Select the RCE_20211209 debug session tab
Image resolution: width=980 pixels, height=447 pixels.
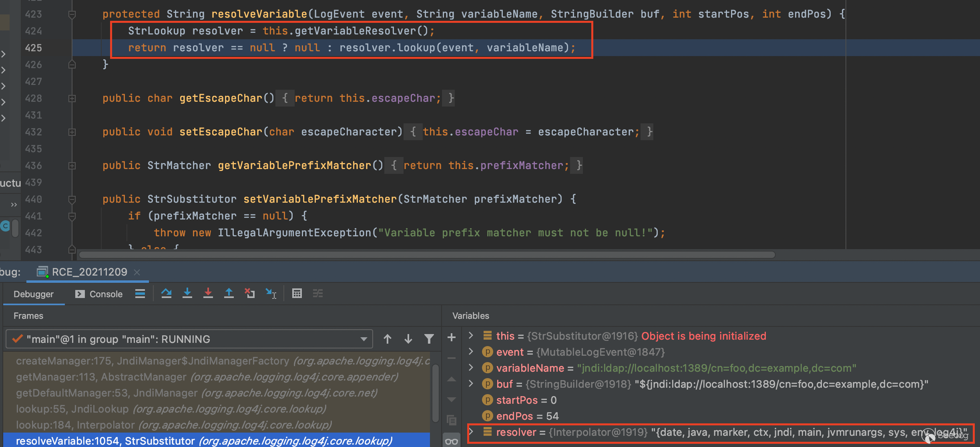click(x=89, y=272)
